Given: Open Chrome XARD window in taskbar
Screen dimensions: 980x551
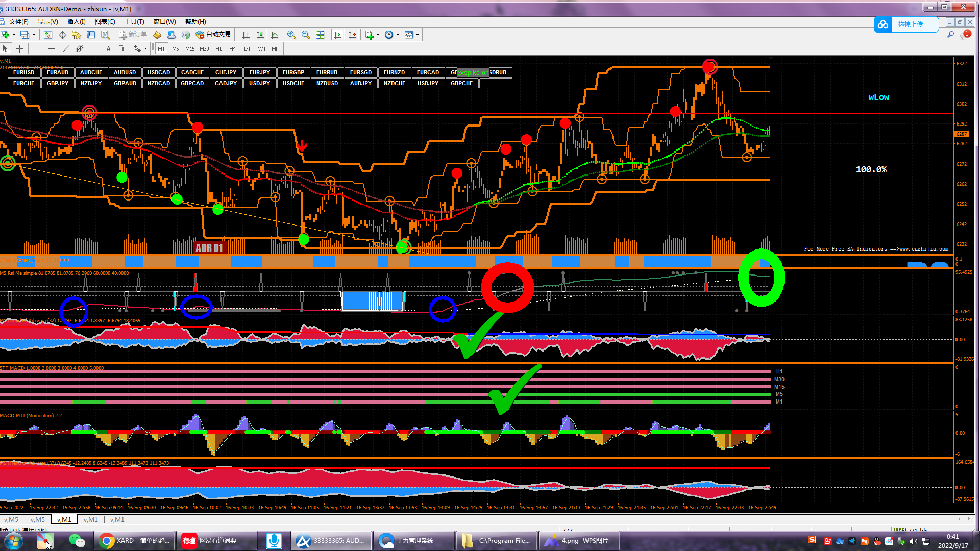Looking at the screenshot, I should pos(134,540).
